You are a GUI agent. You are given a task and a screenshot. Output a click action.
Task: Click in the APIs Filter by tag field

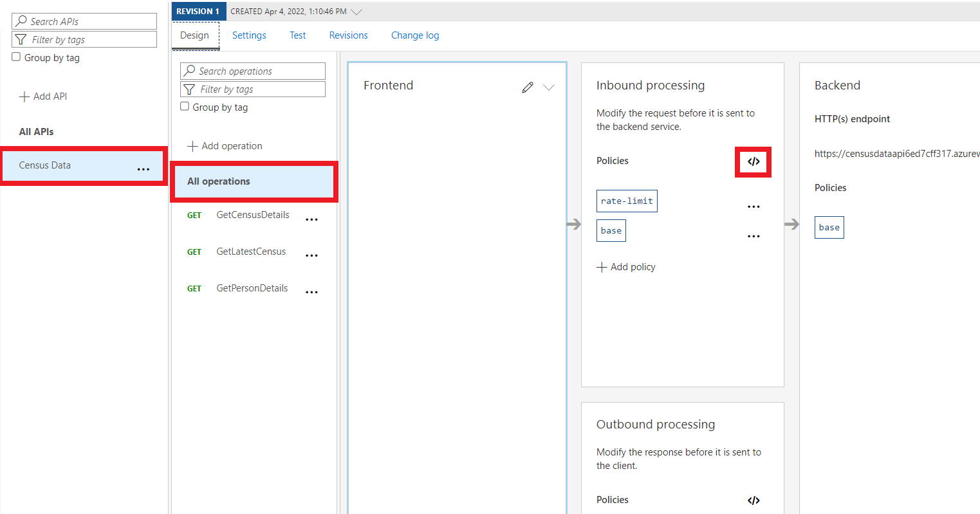click(84, 39)
